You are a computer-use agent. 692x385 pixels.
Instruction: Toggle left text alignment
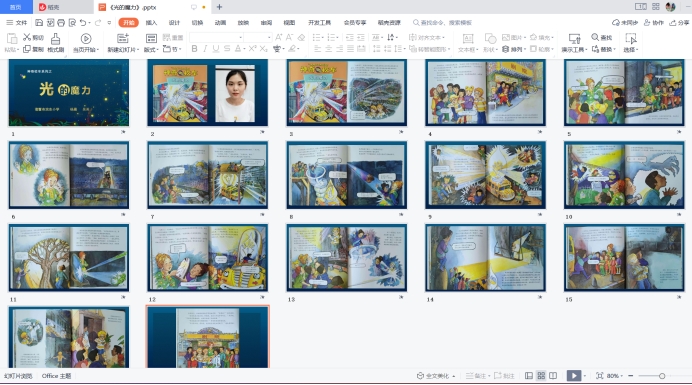coord(318,49)
